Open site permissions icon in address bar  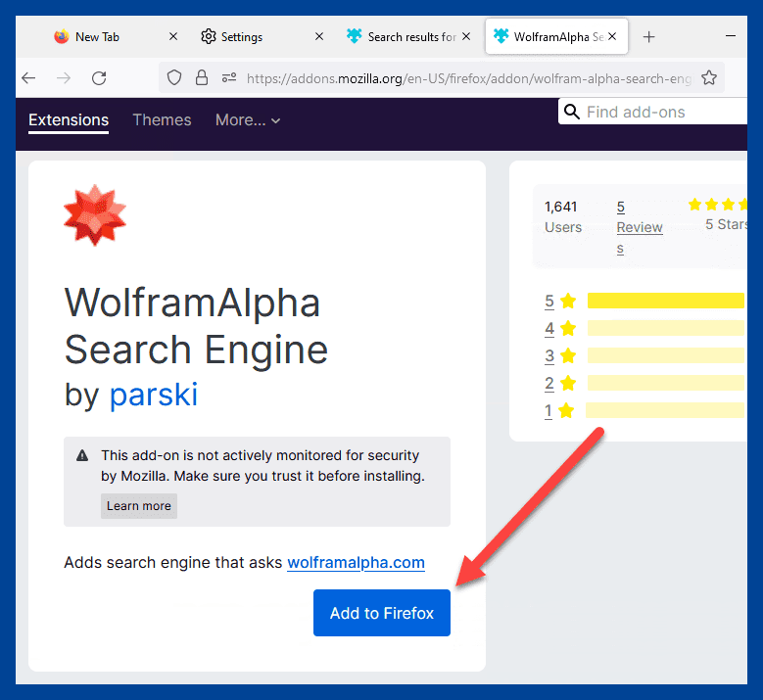pos(229,77)
